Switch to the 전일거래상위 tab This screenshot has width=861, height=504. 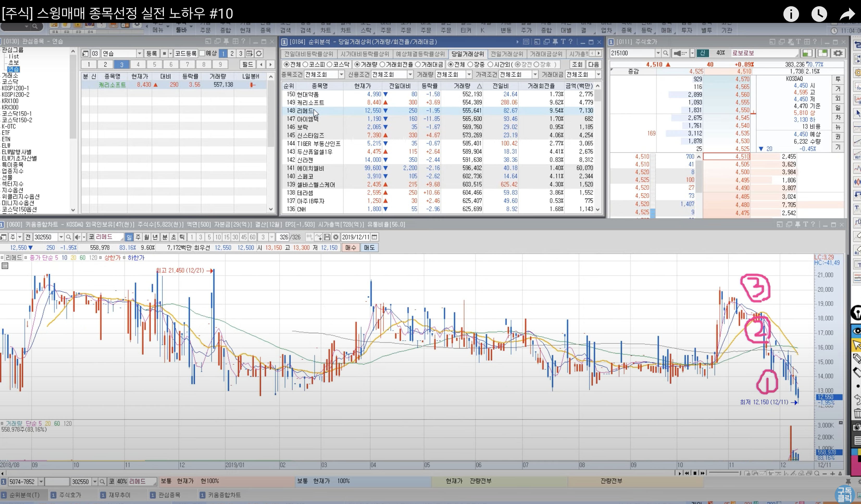point(507,54)
